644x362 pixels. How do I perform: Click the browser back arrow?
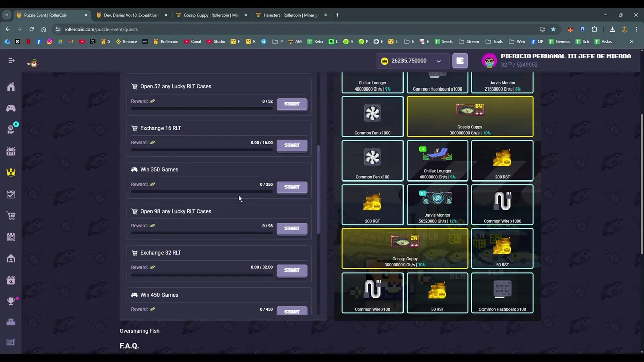point(7,29)
